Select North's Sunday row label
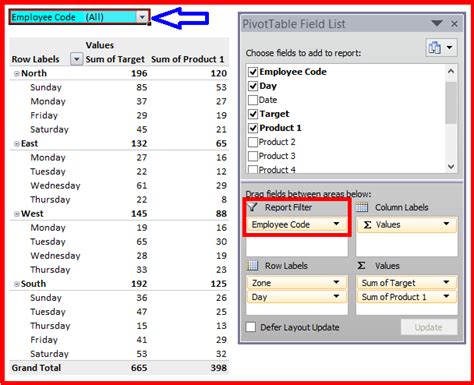 click(x=46, y=87)
